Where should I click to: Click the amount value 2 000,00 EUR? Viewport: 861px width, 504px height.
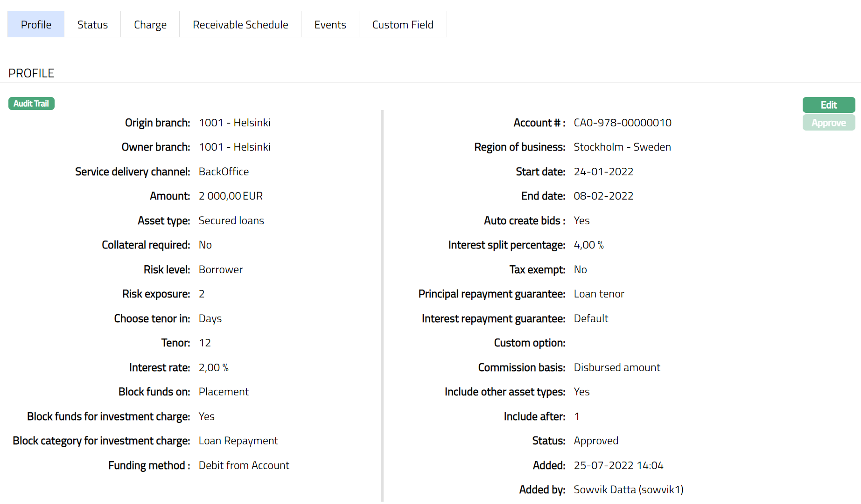point(231,196)
